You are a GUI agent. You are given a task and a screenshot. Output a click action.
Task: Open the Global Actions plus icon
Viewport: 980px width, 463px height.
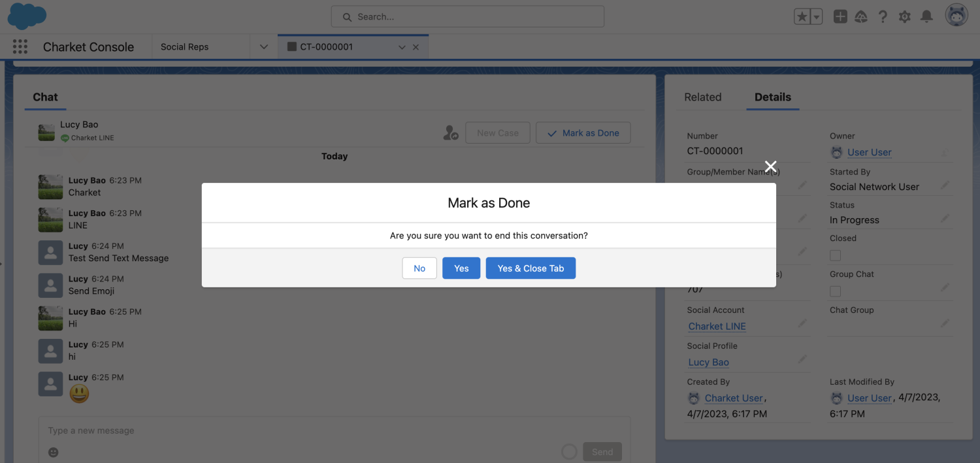click(x=840, y=17)
